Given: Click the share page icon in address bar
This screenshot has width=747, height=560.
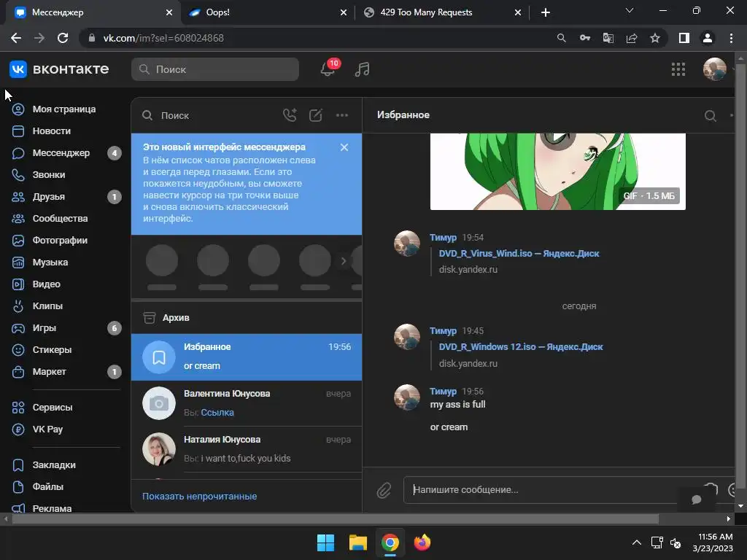Looking at the screenshot, I should pos(632,38).
